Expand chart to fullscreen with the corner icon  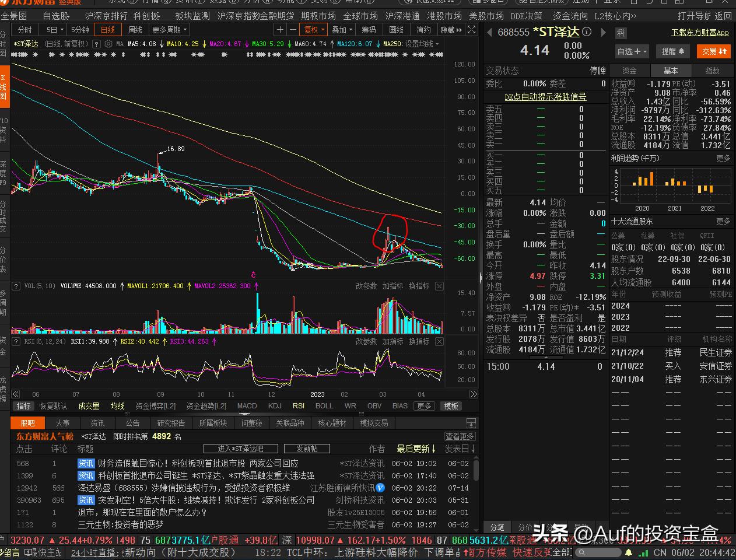click(471, 30)
